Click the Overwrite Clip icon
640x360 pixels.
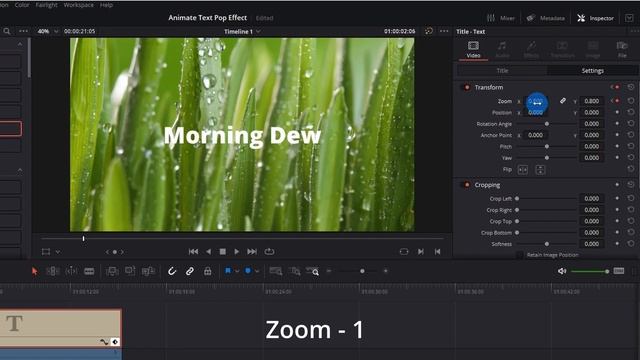coord(130,271)
